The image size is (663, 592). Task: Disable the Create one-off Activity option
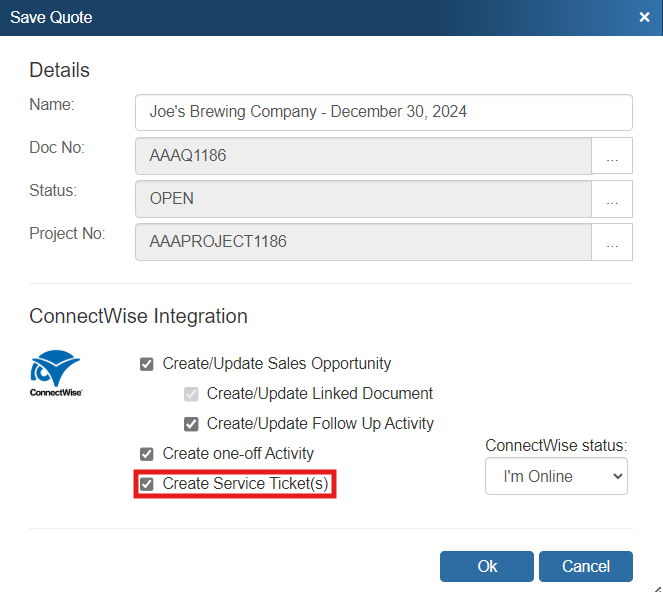point(147,454)
